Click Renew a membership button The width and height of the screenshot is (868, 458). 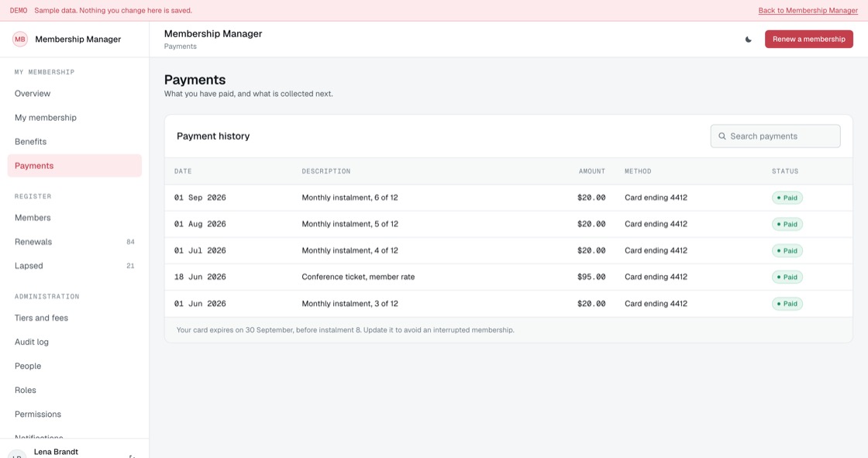[809, 40]
